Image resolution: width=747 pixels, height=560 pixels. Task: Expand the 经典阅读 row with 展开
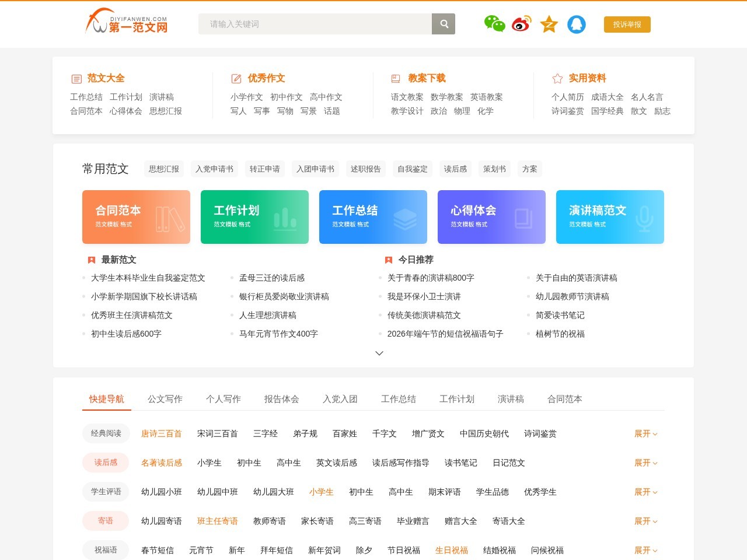tap(645, 433)
